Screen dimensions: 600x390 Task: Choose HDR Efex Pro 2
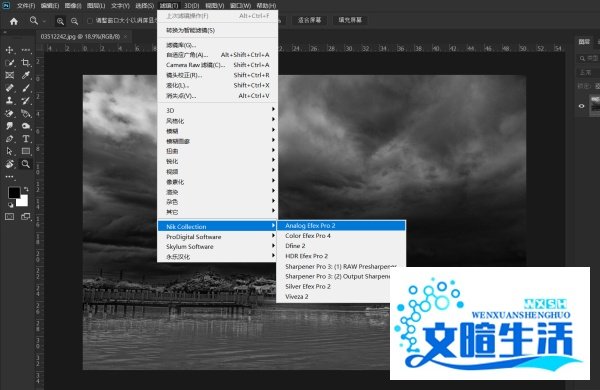click(341, 256)
